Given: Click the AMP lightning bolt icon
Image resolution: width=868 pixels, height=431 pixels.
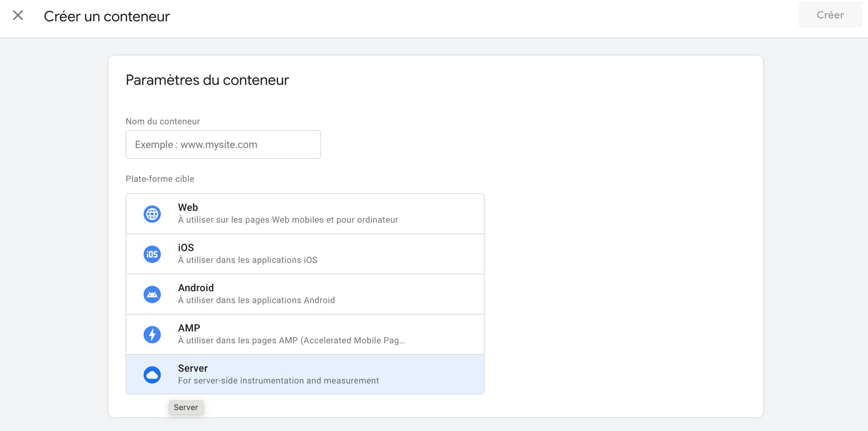Looking at the screenshot, I should tap(152, 335).
